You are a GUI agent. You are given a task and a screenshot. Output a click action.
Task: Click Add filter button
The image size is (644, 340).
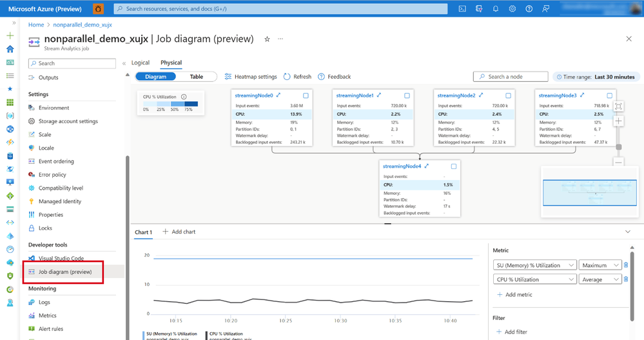tap(512, 332)
